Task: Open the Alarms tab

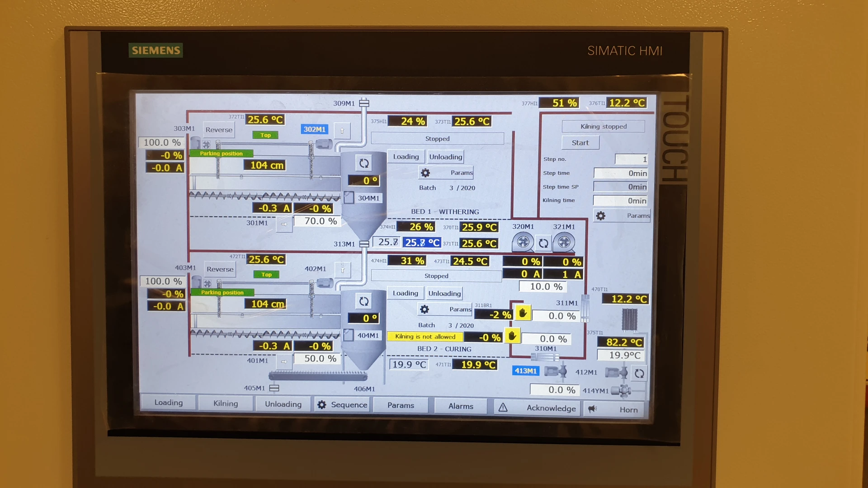Action: pos(461,406)
